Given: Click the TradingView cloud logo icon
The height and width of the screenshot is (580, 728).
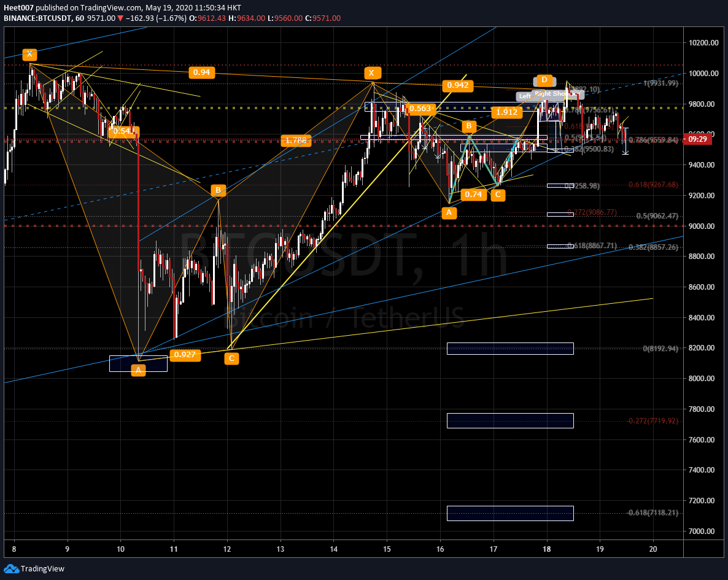Looking at the screenshot, I should (11, 569).
